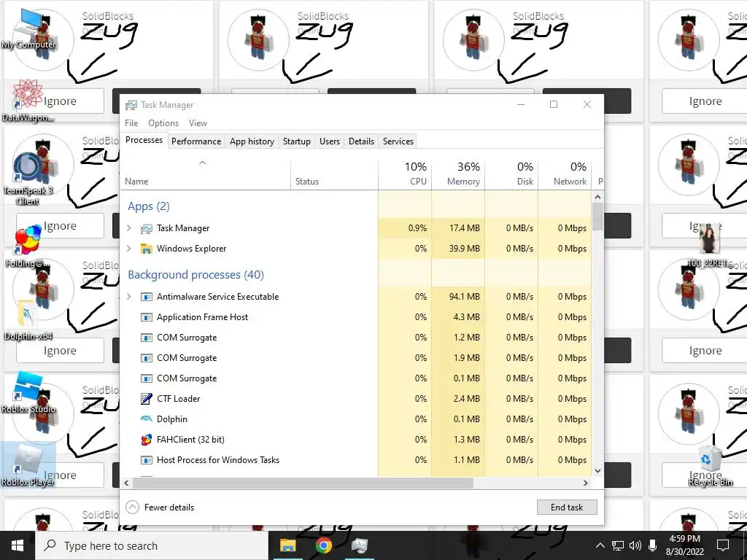Open the Windows Start menu
Image resolution: width=747 pixels, height=560 pixels.
coord(18,545)
